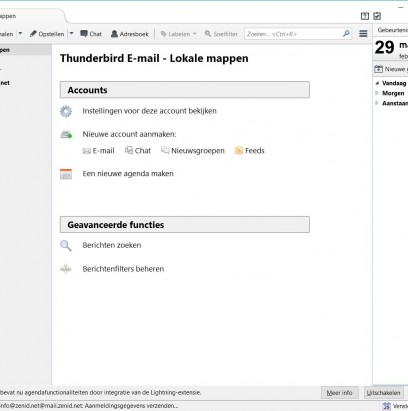Open the Chat toolbar button

tap(91, 34)
